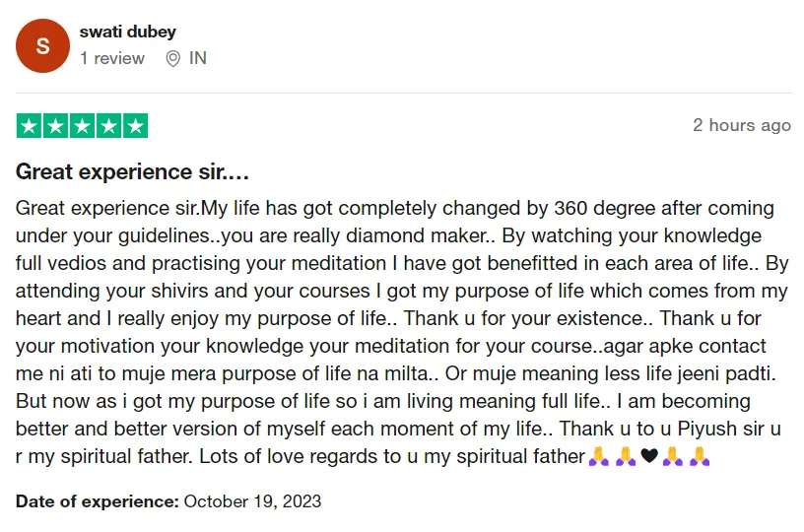Click the Date of experience label
804x532 pixels.
pyautogui.click(x=98, y=501)
